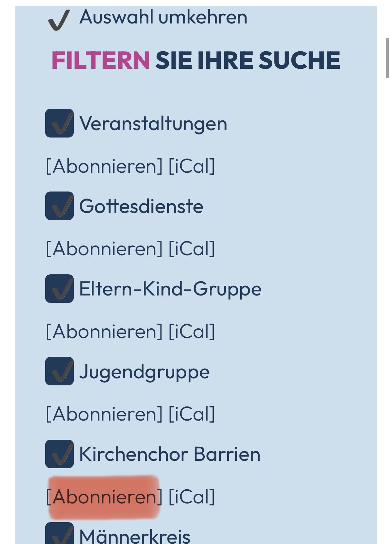Screen dimensions: 392x544
Task: Click the Kirchenchor Barrien label text
Action: tap(170, 454)
